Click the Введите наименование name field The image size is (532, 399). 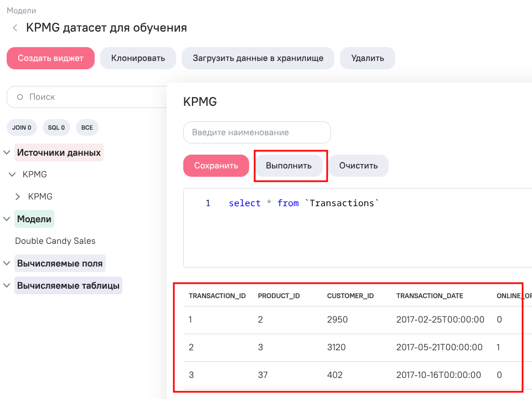[x=257, y=132]
